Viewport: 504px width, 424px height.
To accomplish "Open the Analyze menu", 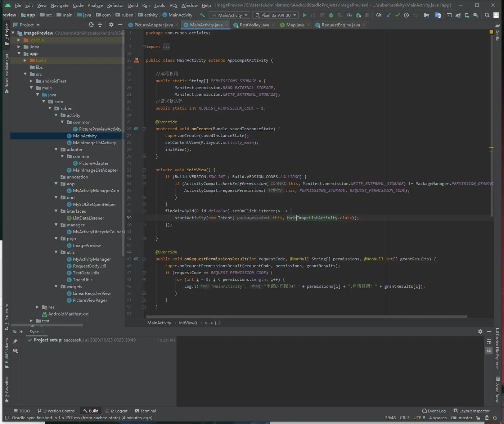I will (x=95, y=5).
